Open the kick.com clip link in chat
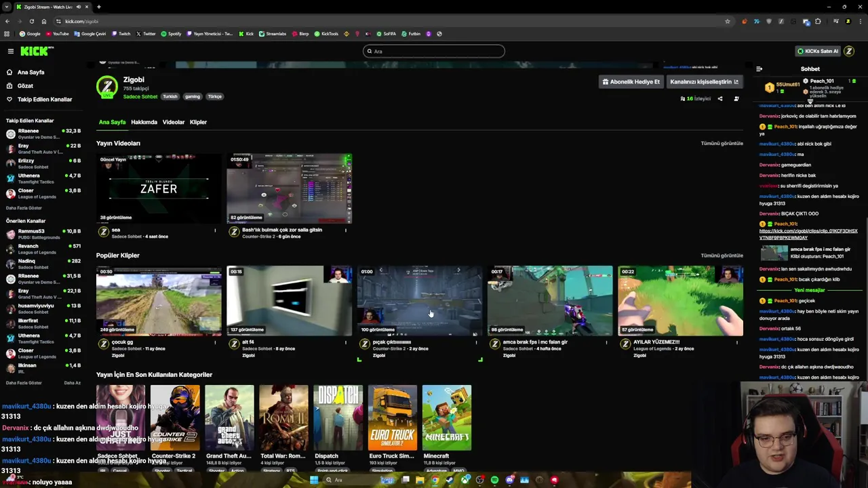Screen dimensions: 868x488 [x=808, y=235]
